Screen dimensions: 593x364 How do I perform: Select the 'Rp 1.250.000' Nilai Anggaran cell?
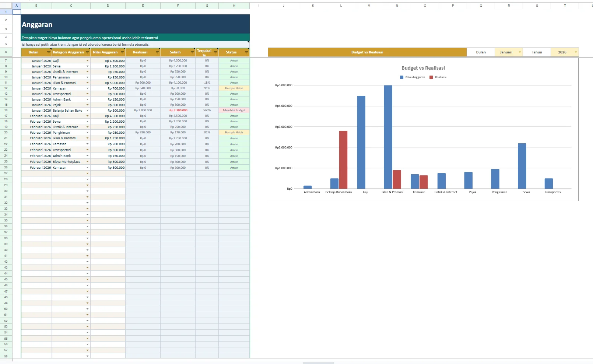[x=108, y=138]
